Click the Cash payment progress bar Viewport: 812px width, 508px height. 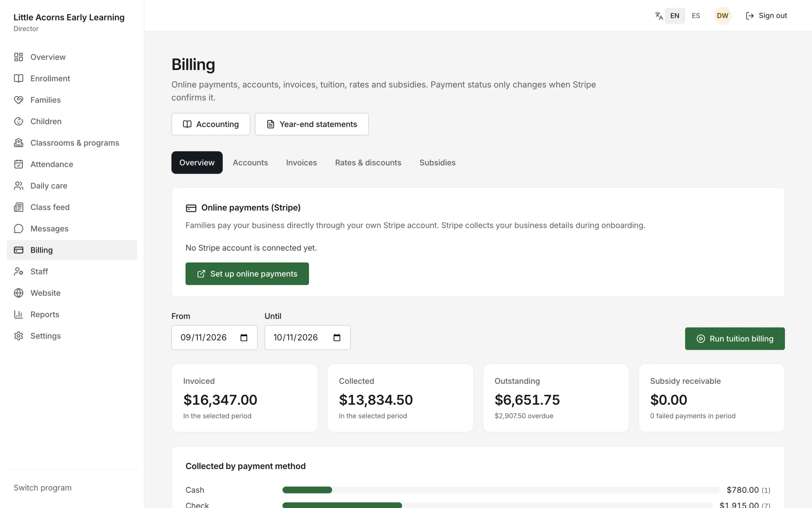501,490
